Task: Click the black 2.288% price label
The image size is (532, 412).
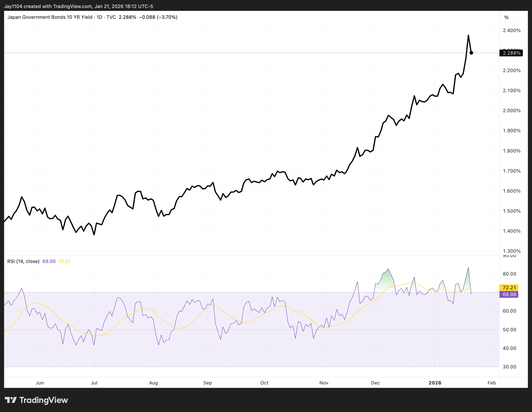Action: point(511,53)
